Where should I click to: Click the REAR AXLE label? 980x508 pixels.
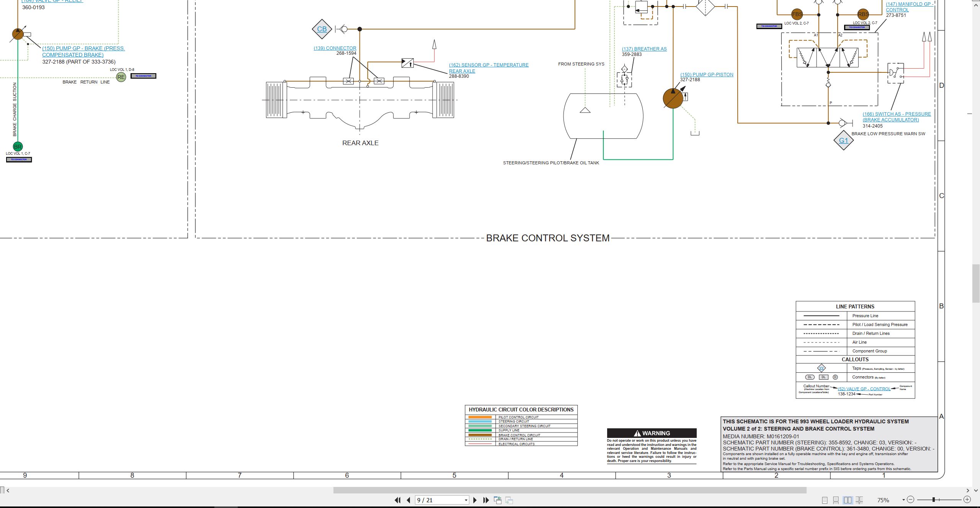[x=360, y=143]
